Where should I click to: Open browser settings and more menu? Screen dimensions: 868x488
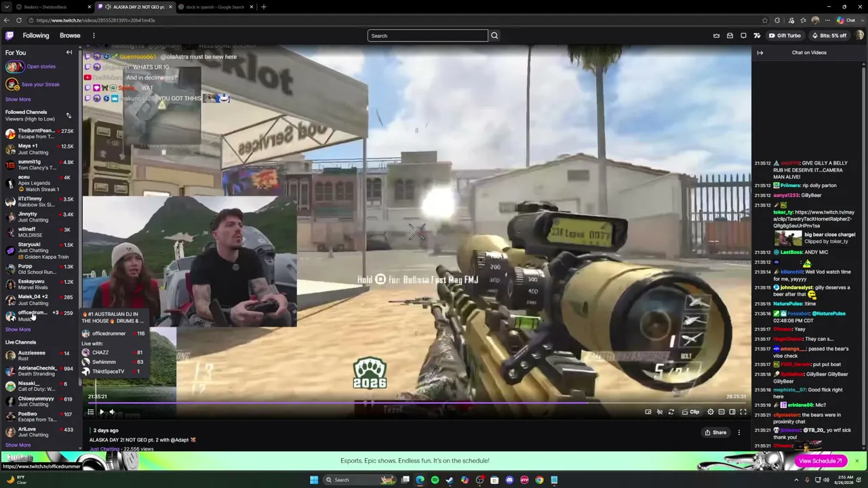pos(827,20)
